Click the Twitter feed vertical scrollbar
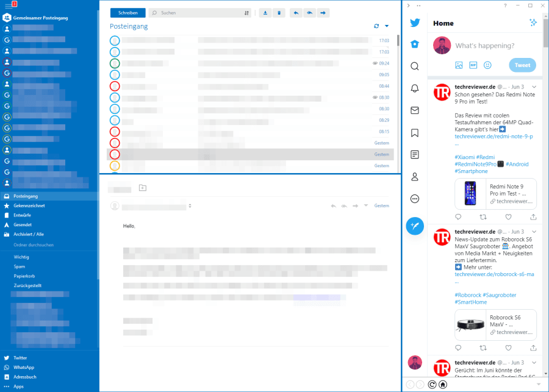This screenshot has width=549, height=392. [x=545, y=37]
